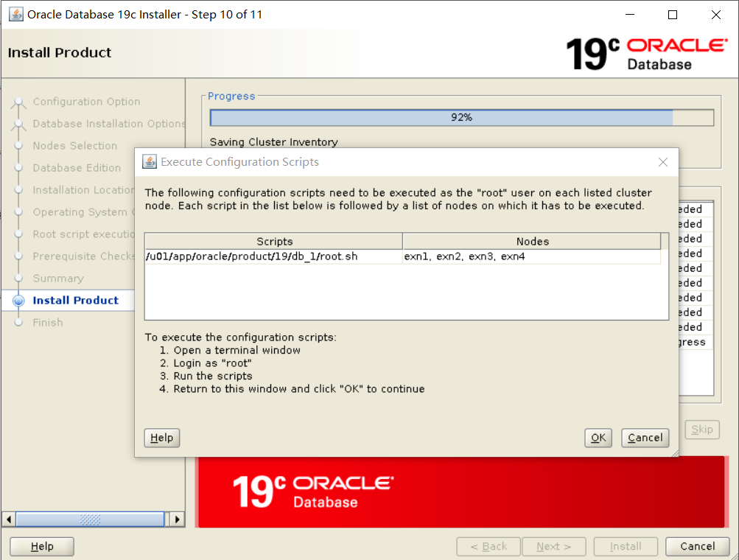Click the red Oracle 19c Database banner
The height and width of the screenshot is (560, 739).
[461, 491]
